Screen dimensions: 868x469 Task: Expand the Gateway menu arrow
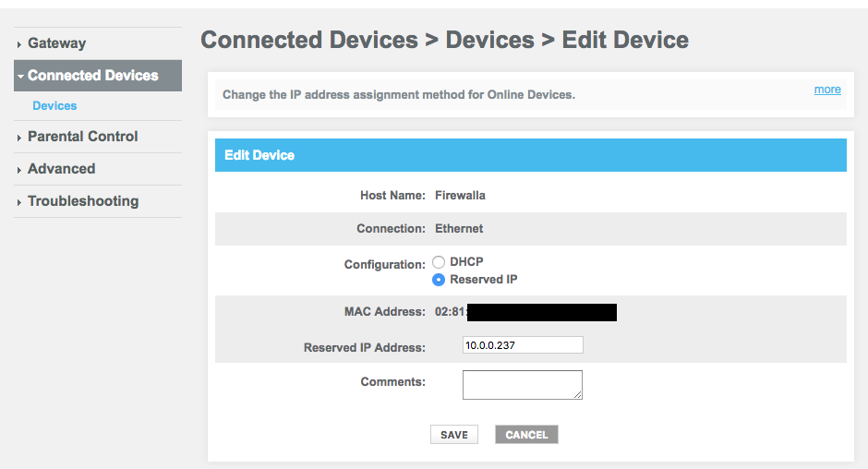[19, 44]
